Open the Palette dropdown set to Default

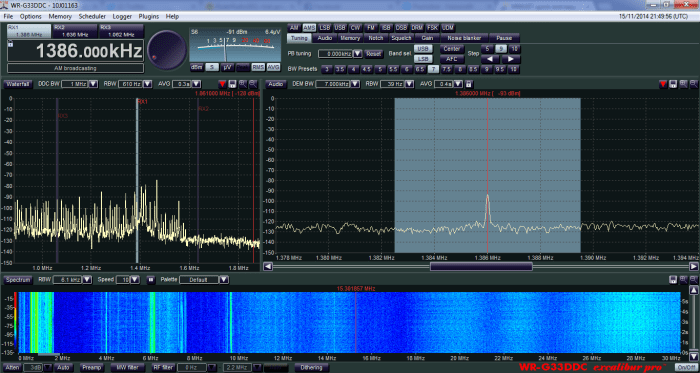click(x=224, y=280)
